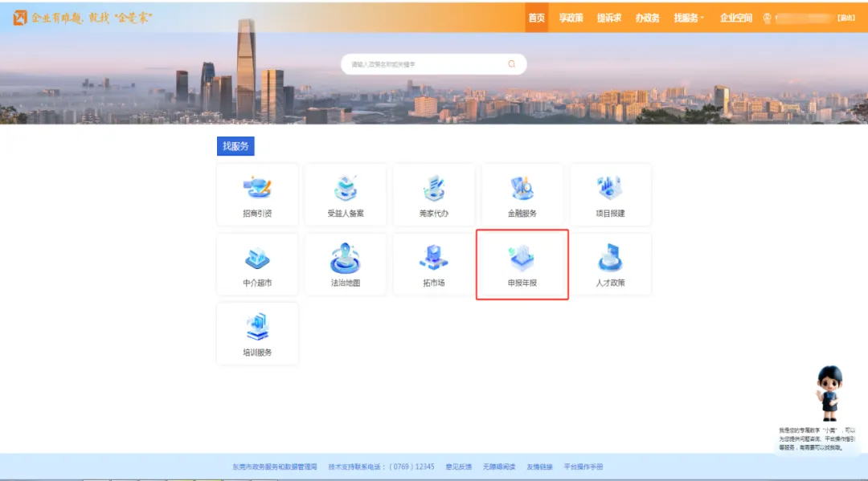Viewport: 868px width, 481px height.
Task: Open the 企业空间 menu item
Action: click(x=735, y=18)
